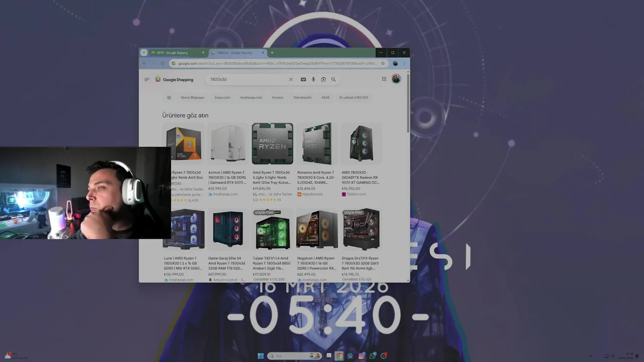Open the filters icon in chip row
The width and height of the screenshot is (644, 362).
click(169, 98)
